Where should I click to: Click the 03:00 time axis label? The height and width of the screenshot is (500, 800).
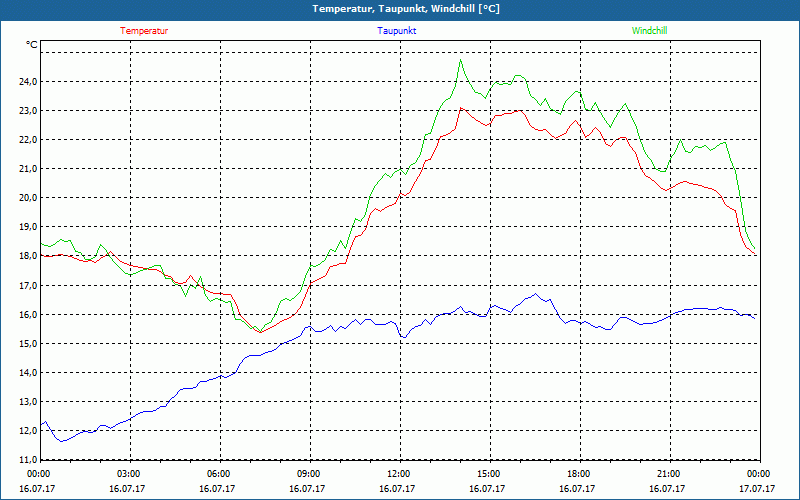128,474
